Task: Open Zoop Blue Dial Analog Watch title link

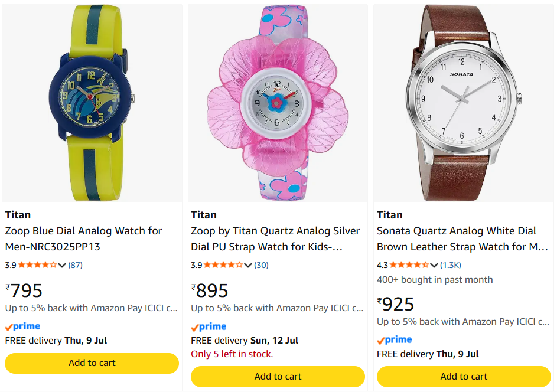Action: click(x=84, y=239)
